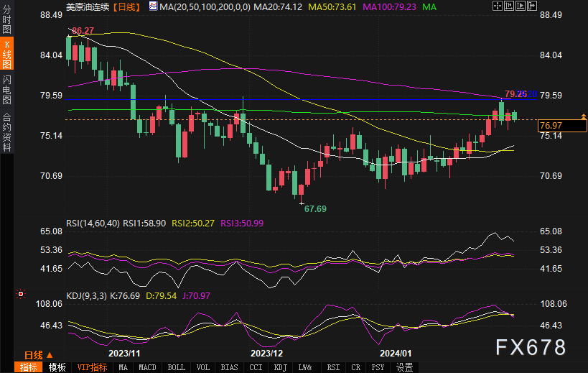Click the 76.97 current price tag
The width and height of the screenshot is (588, 373).
click(x=561, y=126)
